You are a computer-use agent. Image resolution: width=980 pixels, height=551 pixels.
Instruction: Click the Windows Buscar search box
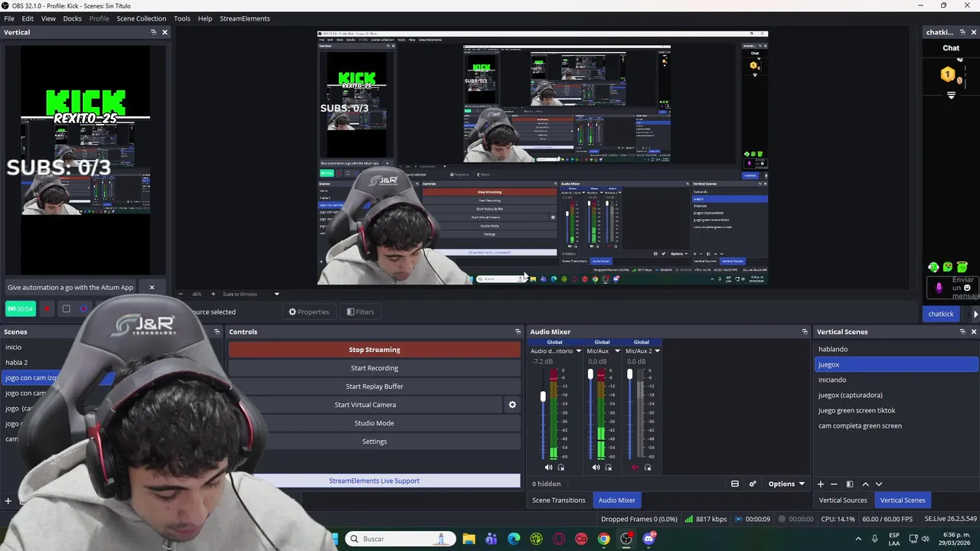click(x=400, y=539)
